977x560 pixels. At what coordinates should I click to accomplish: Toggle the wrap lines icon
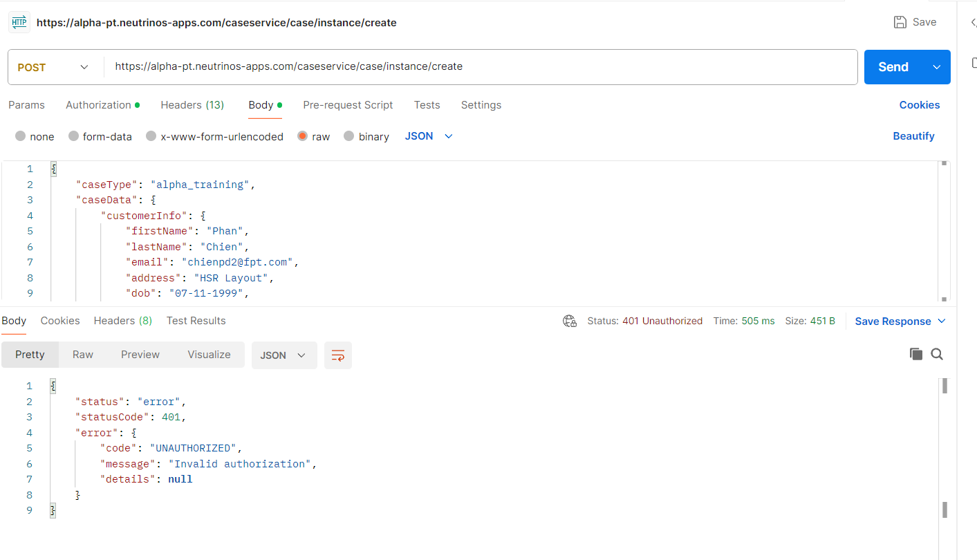click(338, 355)
